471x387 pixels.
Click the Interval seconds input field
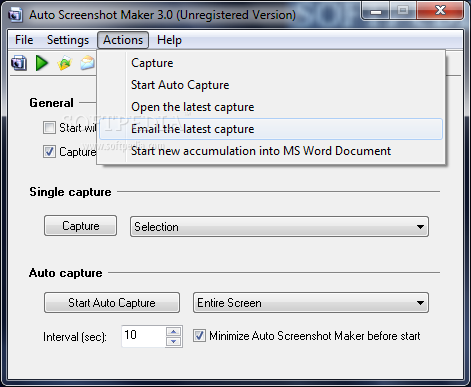click(x=144, y=336)
